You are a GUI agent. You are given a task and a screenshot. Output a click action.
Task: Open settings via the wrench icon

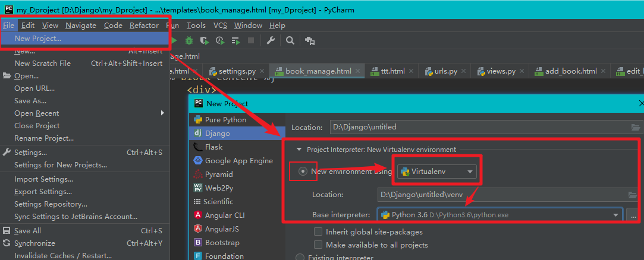point(270,40)
